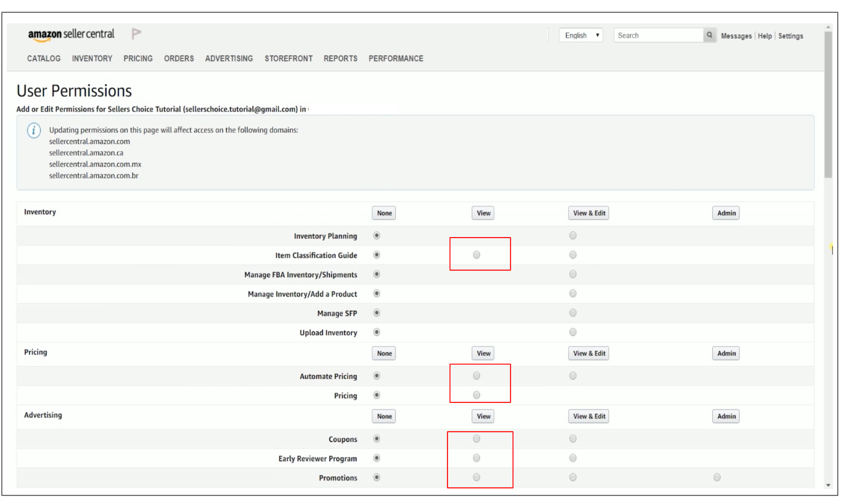842x504 pixels.
Task: Open the Settings link
Action: (790, 36)
